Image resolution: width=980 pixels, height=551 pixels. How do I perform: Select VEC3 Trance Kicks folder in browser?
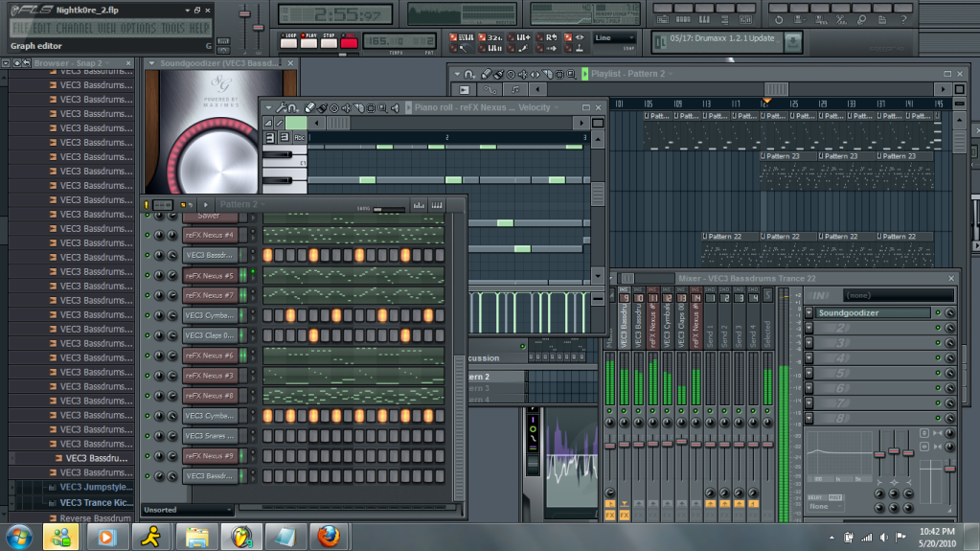(x=96, y=502)
